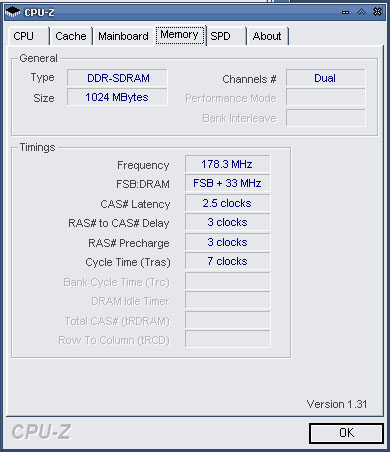Select the 1024 MBytes size field
Image resolution: width=390 pixels, height=452 pixels.
pos(117,97)
